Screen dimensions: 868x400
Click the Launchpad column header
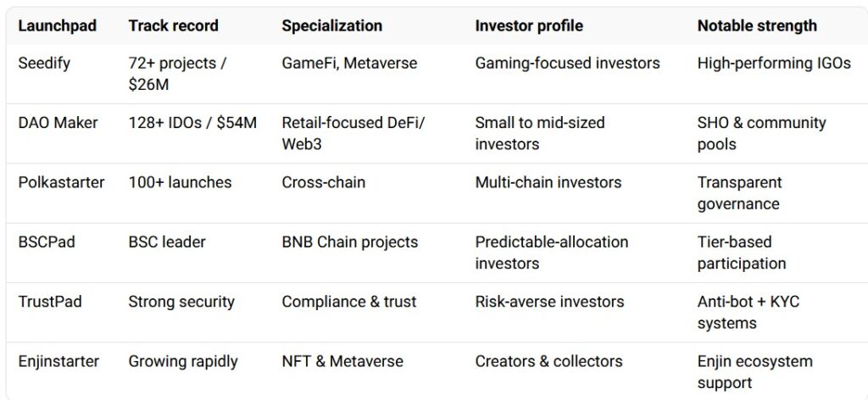coord(55,25)
